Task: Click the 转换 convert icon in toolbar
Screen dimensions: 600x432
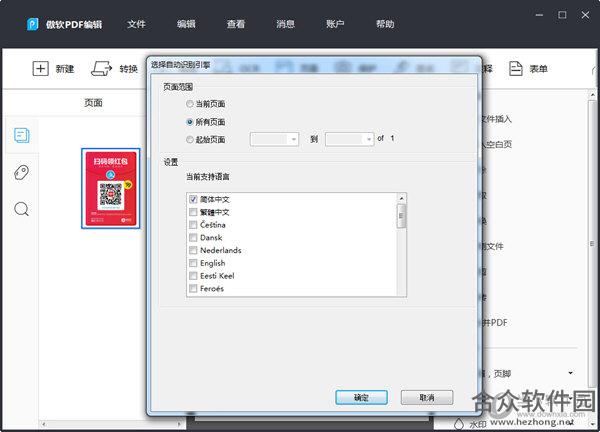Action: [x=101, y=69]
